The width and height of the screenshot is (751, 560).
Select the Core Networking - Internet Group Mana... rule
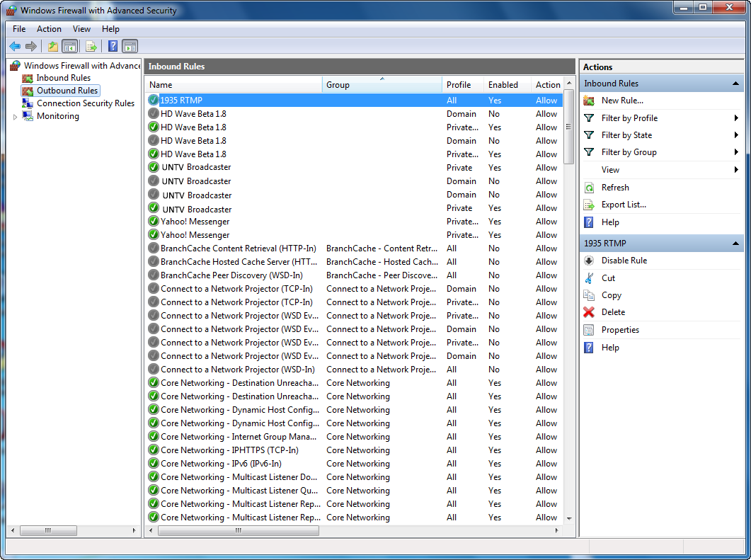point(354,437)
